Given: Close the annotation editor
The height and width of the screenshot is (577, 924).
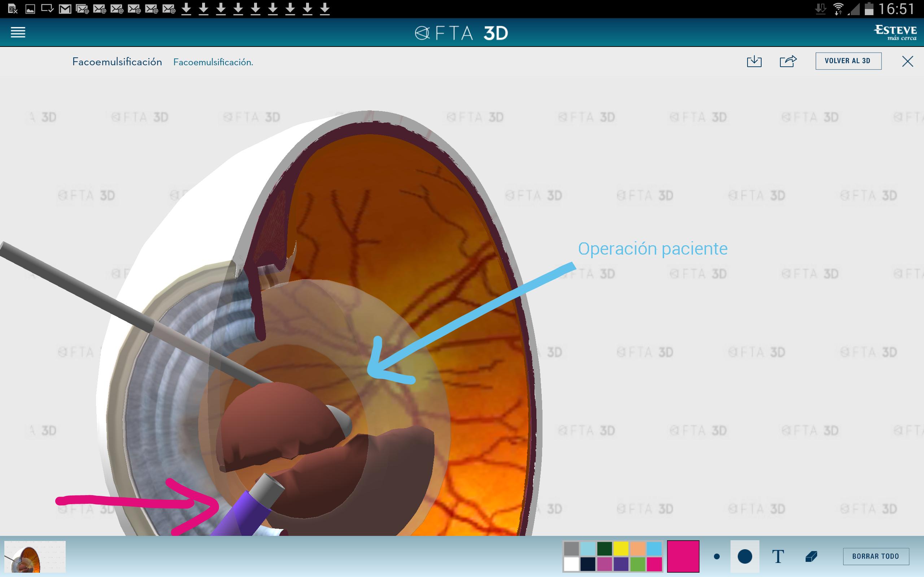Looking at the screenshot, I should pyautogui.click(x=907, y=61).
